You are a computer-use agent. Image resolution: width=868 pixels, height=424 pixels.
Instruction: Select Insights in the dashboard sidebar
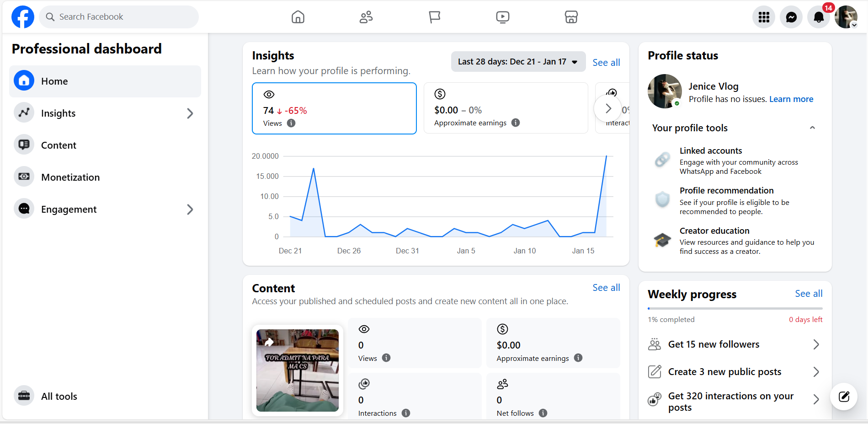pyautogui.click(x=105, y=113)
